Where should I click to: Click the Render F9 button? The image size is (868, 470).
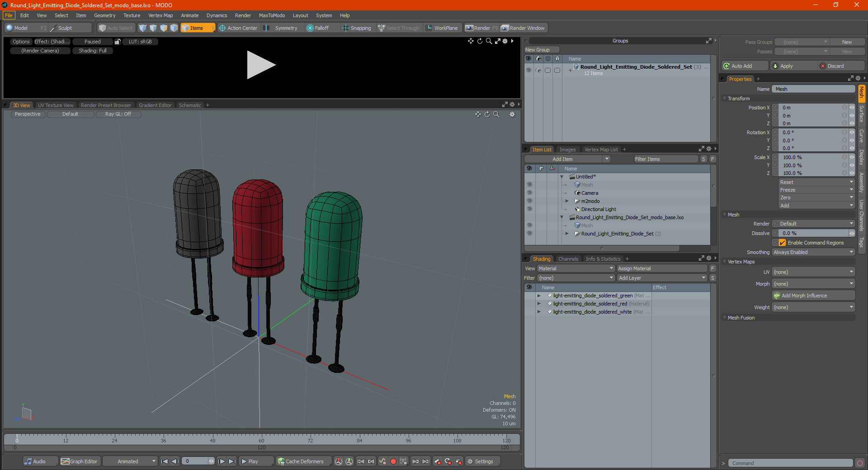[482, 28]
